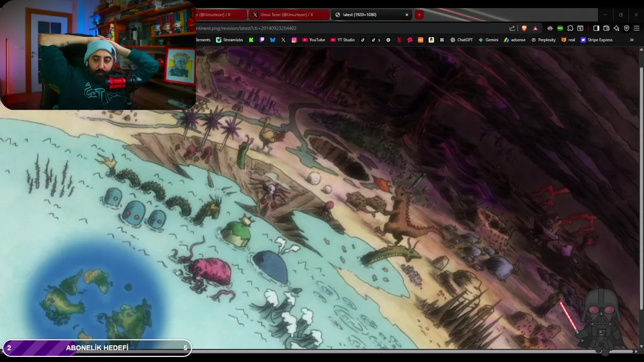The image size is (644, 362).
Task: Open the YT Studio bookmark
Action: click(343, 40)
